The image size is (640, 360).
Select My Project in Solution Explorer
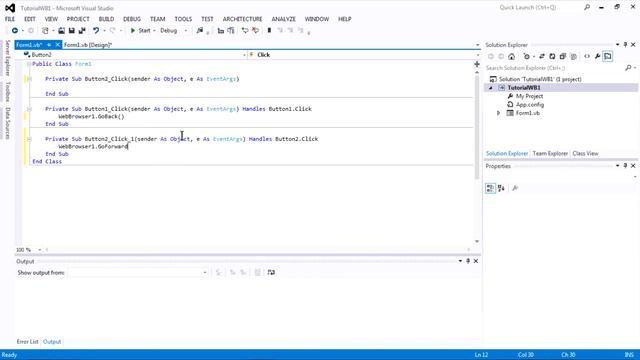529,96
